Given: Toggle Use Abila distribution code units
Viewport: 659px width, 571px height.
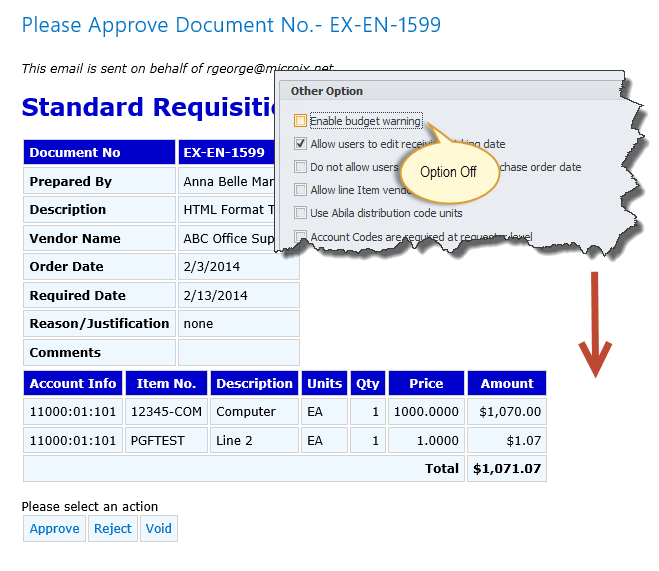Looking at the screenshot, I should coord(301,213).
